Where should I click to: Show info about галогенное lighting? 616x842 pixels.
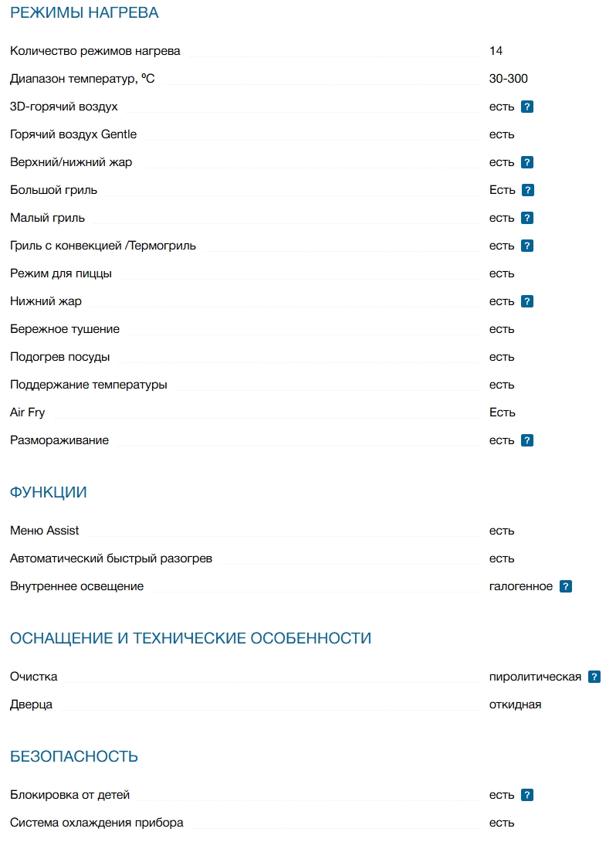[566, 586]
